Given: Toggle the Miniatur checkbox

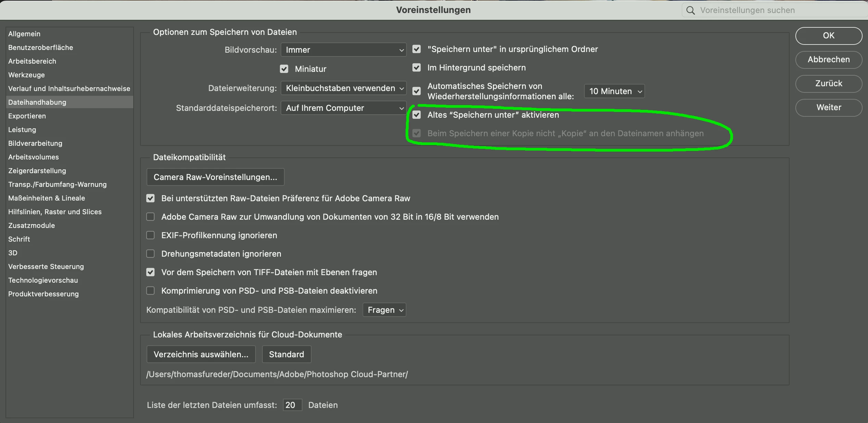Looking at the screenshot, I should click(x=284, y=69).
